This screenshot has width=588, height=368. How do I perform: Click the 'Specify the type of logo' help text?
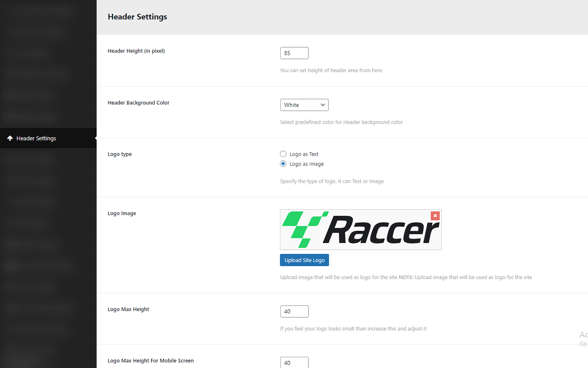pyautogui.click(x=332, y=181)
